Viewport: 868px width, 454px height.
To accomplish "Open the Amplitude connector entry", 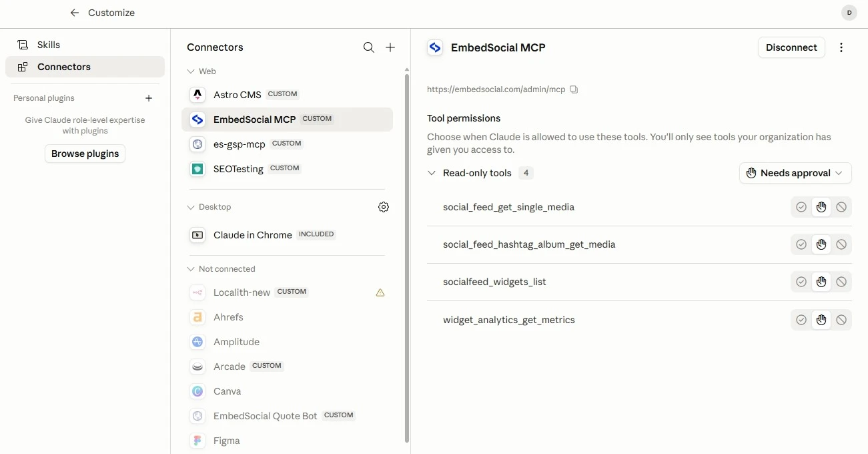I will (x=287, y=342).
